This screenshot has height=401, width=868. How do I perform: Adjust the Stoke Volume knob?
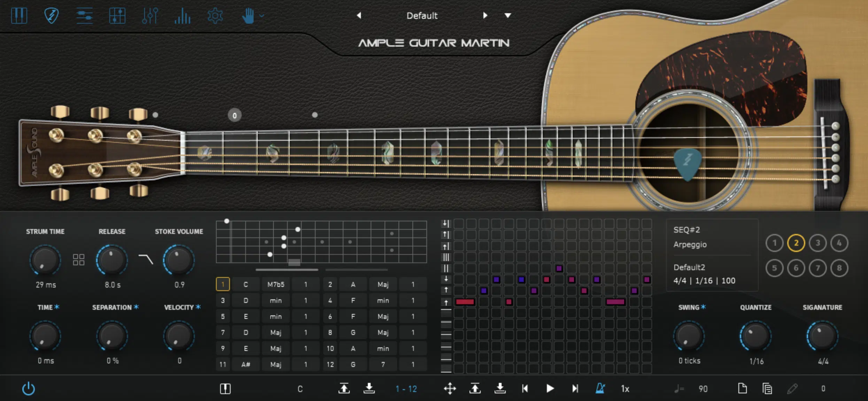[x=179, y=260]
